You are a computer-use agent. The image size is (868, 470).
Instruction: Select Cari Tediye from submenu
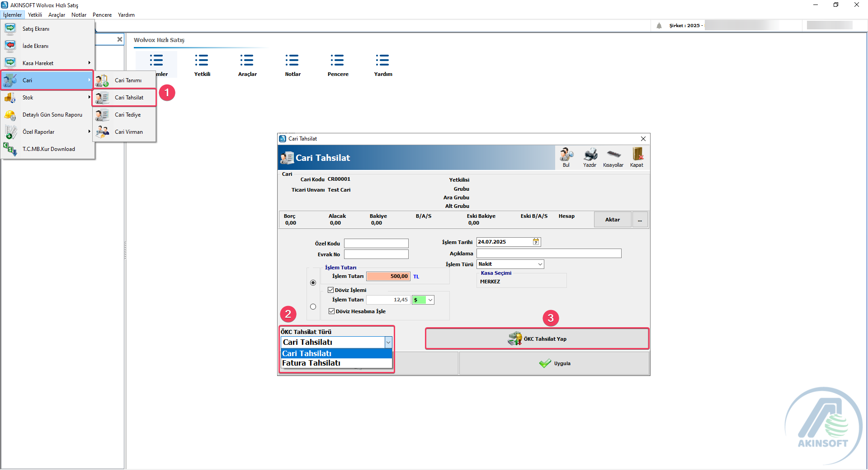point(127,115)
